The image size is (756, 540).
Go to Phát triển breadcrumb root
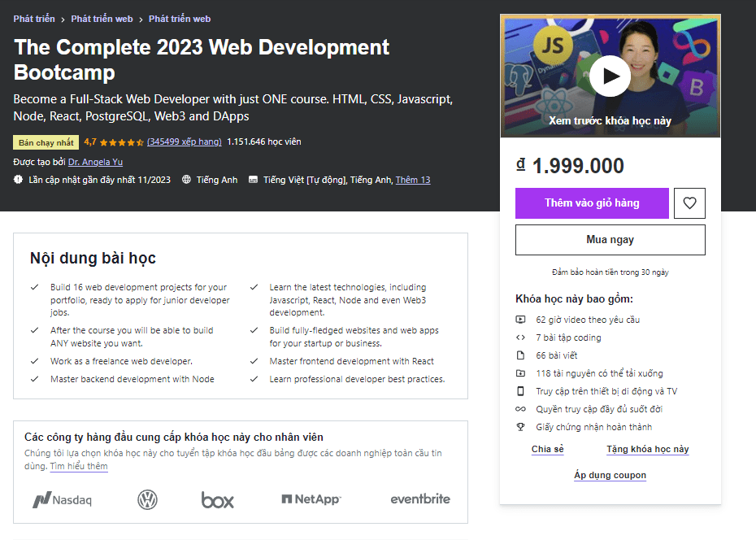[34, 19]
